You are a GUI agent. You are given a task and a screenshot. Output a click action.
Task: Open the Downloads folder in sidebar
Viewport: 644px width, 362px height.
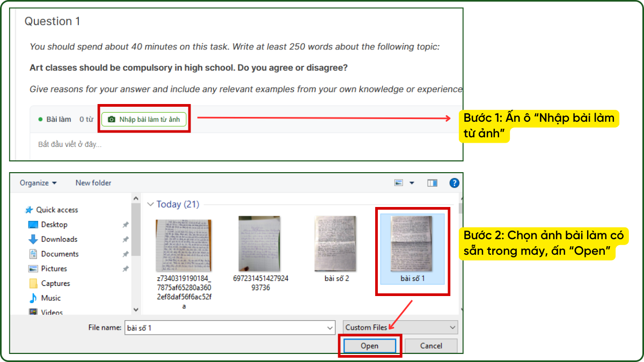59,239
